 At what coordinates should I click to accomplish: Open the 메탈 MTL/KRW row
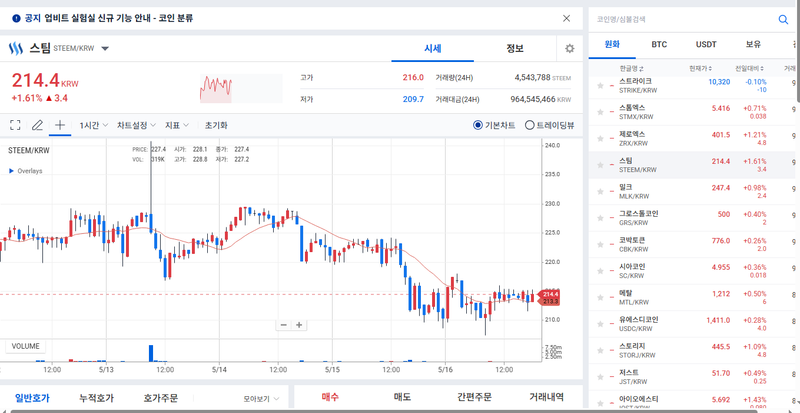(x=691, y=298)
